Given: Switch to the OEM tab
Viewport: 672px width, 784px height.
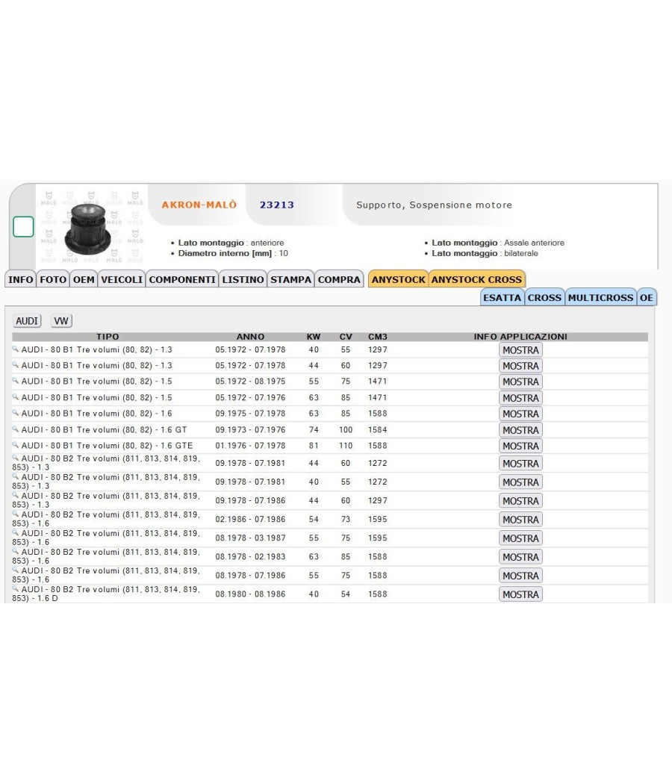Looking at the screenshot, I should click(x=84, y=279).
